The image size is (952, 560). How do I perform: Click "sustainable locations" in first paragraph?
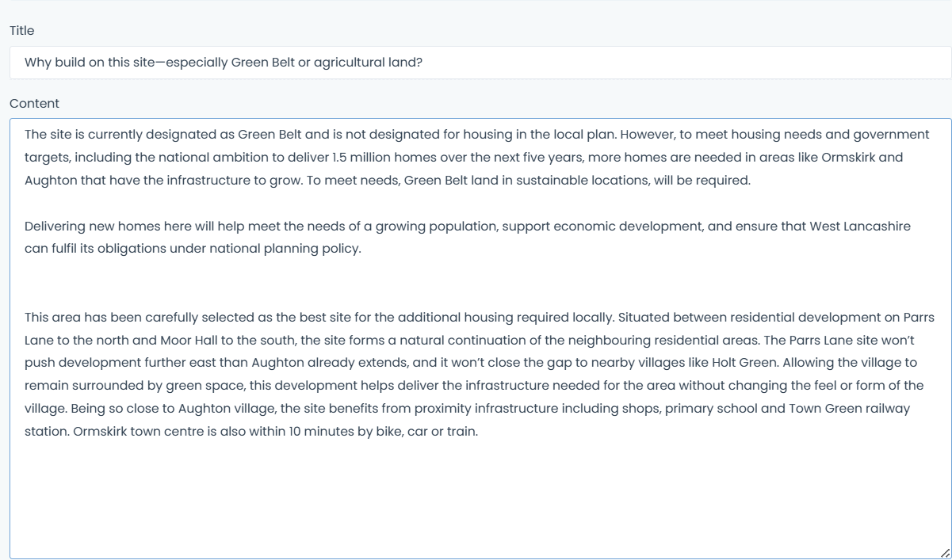click(583, 180)
